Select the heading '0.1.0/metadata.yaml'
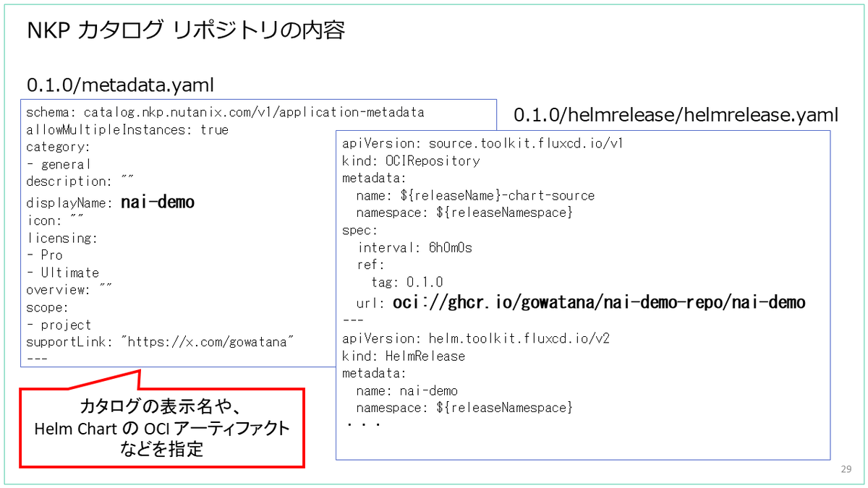This screenshot has height=488, width=868. click(120, 85)
